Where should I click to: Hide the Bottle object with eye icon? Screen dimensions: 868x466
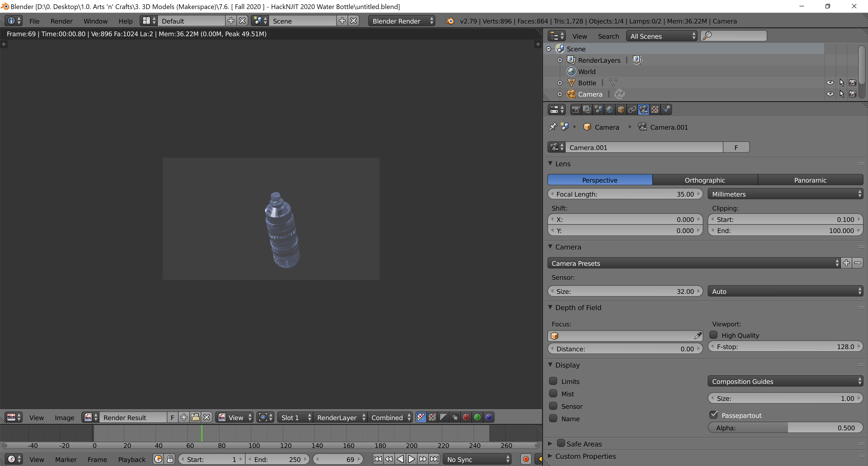tap(830, 83)
